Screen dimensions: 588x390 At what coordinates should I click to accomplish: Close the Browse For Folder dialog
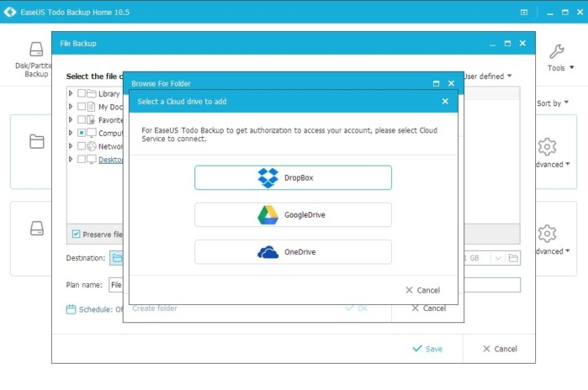pos(451,83)
